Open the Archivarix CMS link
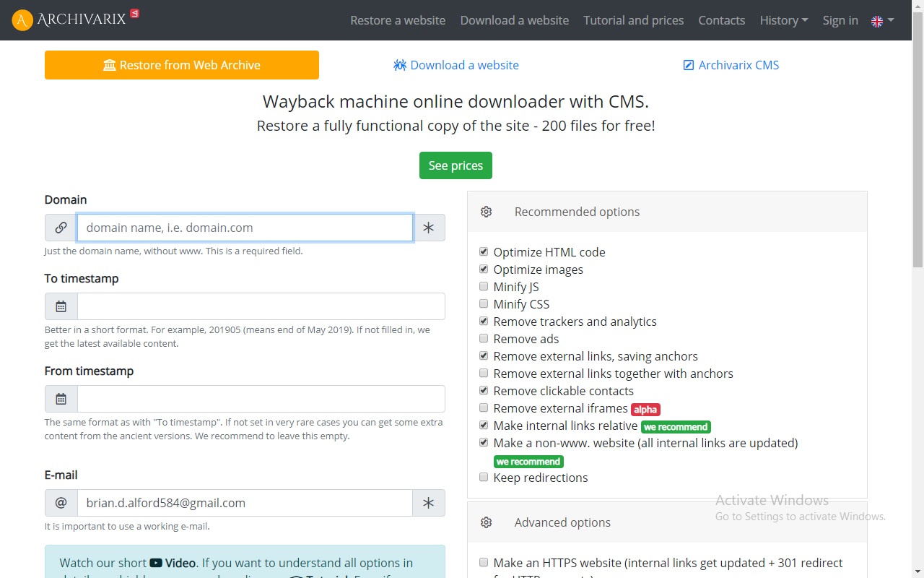Viewport: 924px width, 578px height. [x=731, y=65]
